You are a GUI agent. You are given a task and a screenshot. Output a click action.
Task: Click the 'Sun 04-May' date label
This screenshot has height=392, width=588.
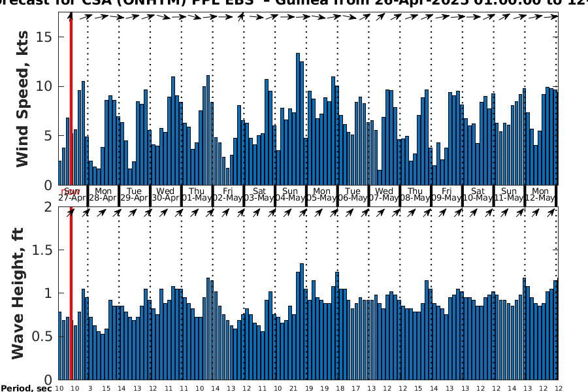coord(290,195)
